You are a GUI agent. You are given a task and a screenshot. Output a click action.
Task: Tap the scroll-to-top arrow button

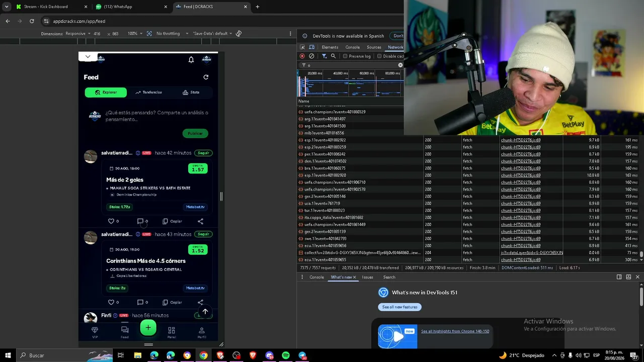click(x=205, y=312)
